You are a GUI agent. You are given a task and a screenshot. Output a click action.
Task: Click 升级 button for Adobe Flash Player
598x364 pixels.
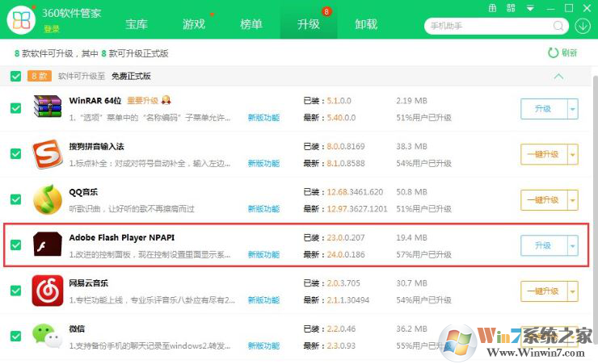click(x=542, y=245)
